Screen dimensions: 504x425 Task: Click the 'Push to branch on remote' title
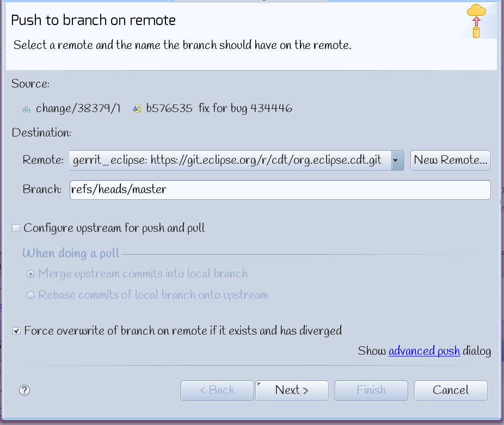(x=93, y=20)
